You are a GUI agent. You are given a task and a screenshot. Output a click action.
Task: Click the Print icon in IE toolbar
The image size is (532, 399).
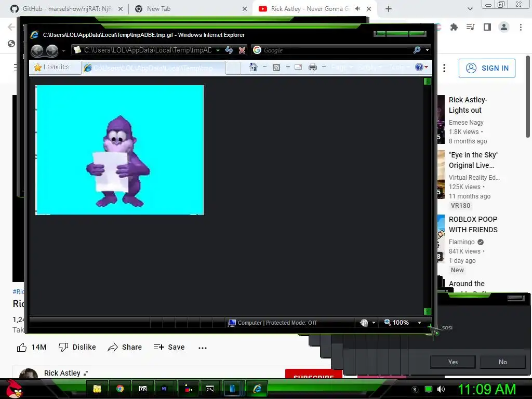(x=313, y=67)
